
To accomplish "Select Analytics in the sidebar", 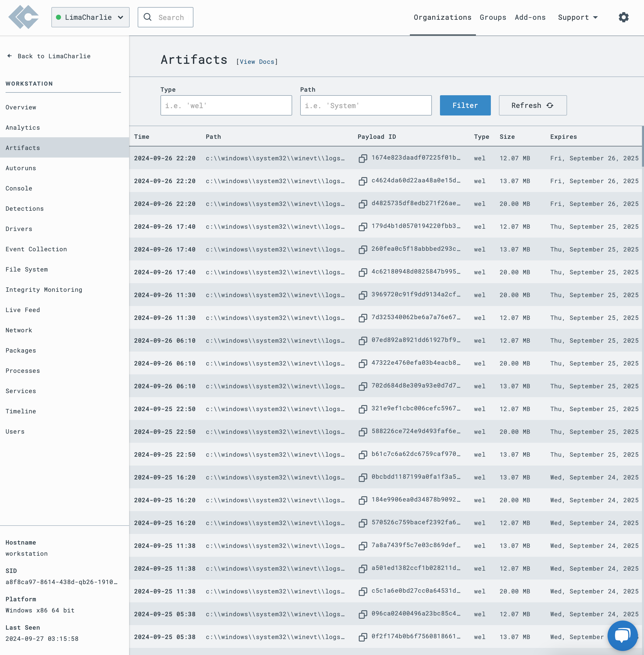I will (x=64, y=128).
